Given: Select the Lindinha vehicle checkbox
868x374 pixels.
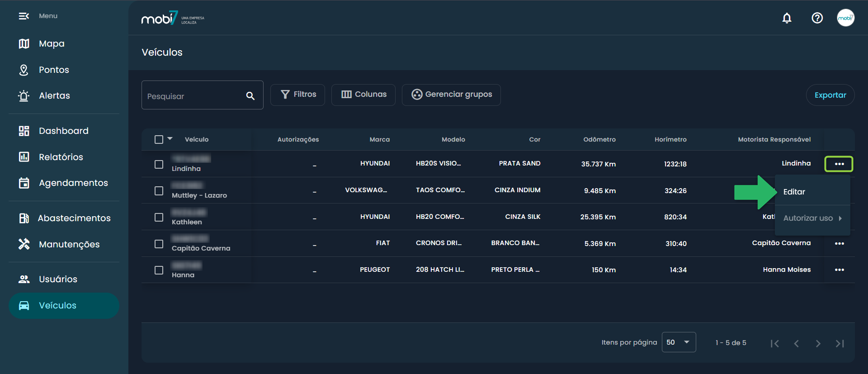Looking at the screenshot, I should (x=159, y=164).
